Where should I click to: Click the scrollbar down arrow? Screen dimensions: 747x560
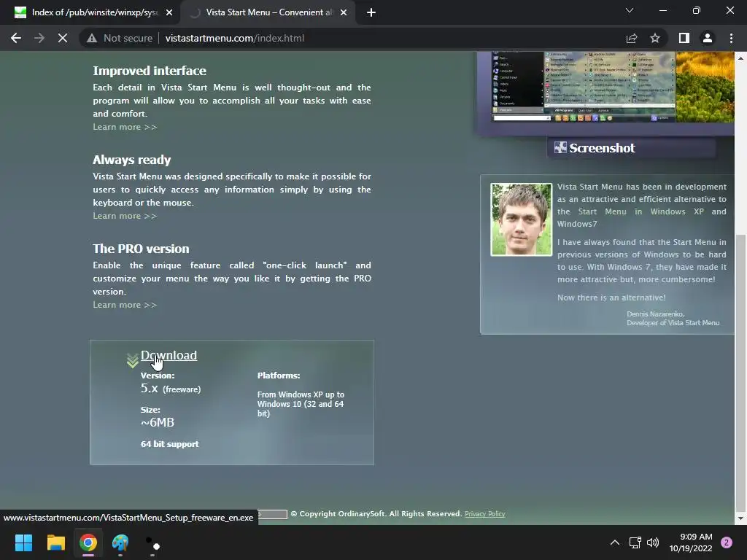(x=741, y=518)
